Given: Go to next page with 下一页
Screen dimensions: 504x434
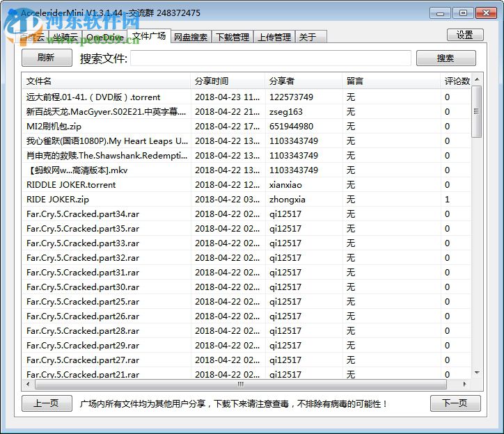Looking at the screenshot, I should coord(455,403).
